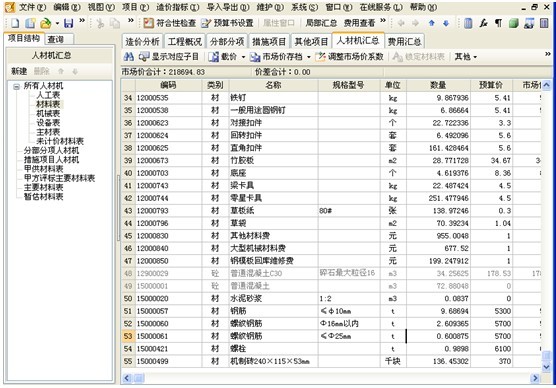Image resolution: width=556 pixels, height=388 pixels.
Task: Click the computer export icon
Action: tap(529, 23)
